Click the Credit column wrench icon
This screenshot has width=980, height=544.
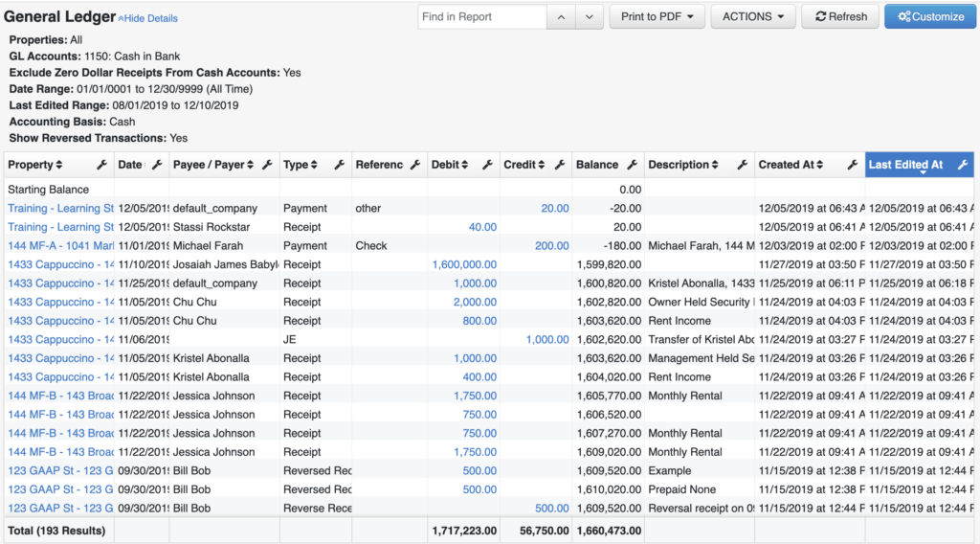click(x=560, y=165)
